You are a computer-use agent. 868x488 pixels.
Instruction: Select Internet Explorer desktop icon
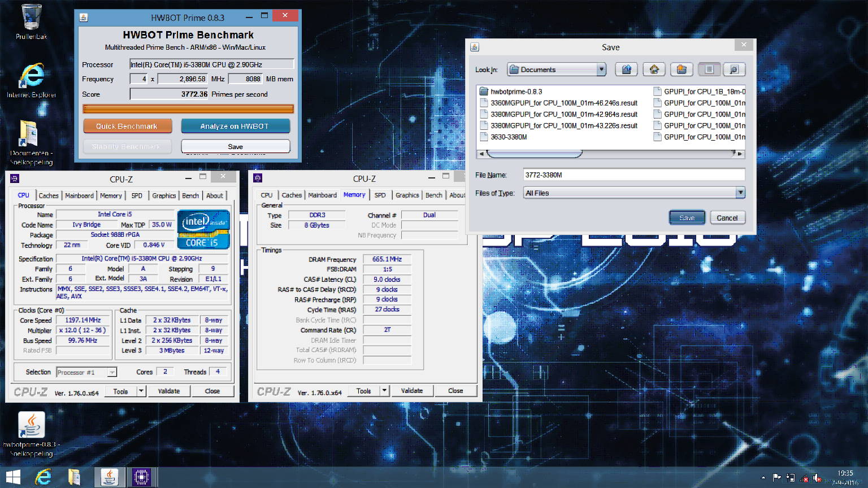pos(31,81)
